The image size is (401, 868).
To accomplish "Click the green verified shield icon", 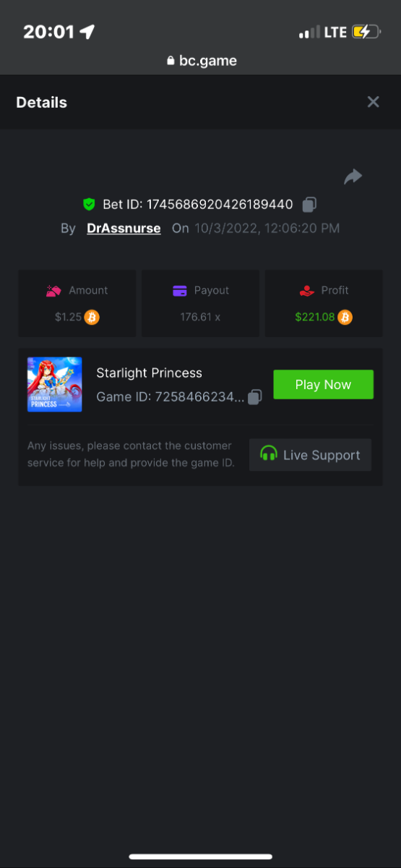I will 89,205.
